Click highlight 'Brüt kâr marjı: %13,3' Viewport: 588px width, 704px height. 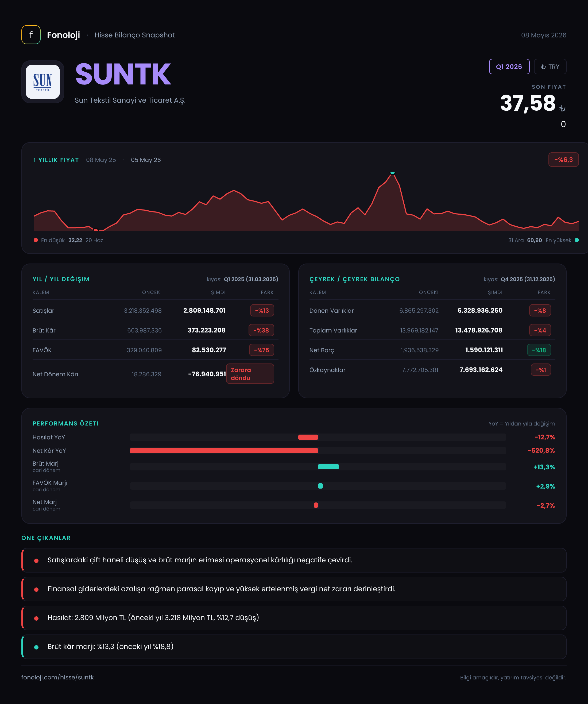pyautogui.click(x=294, y=647)
